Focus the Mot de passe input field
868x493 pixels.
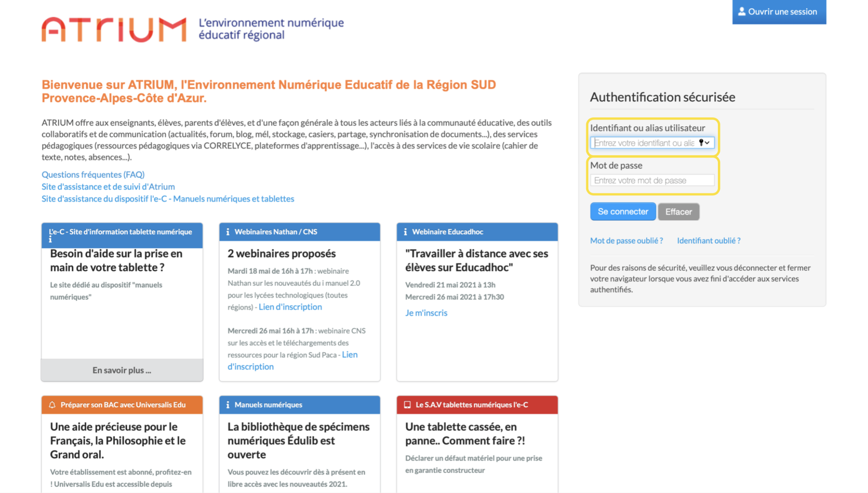[652, 180]
